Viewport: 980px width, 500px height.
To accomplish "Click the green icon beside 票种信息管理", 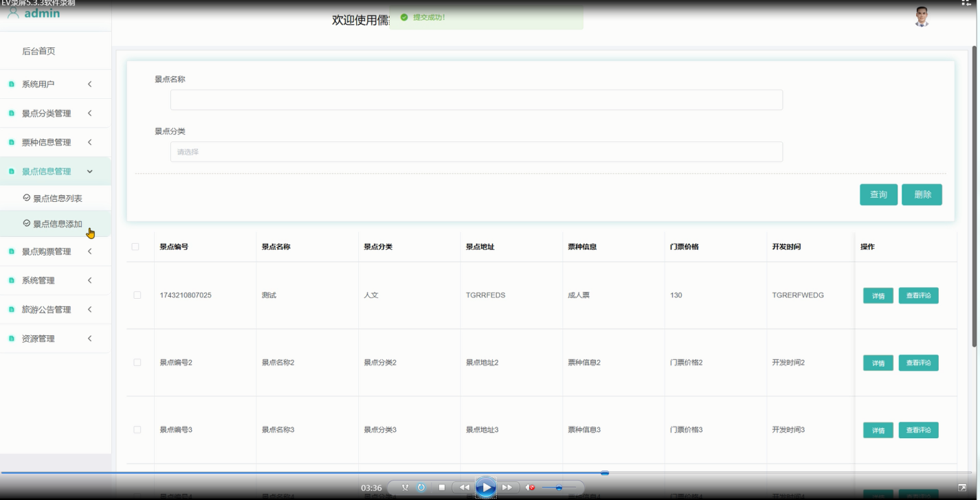I will tap(12, 142).
